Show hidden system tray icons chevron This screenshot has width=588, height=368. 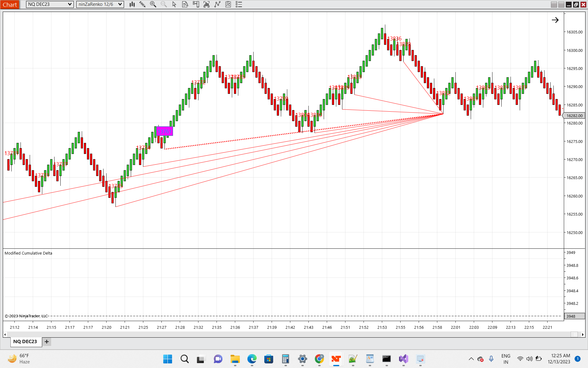(471, 359)
